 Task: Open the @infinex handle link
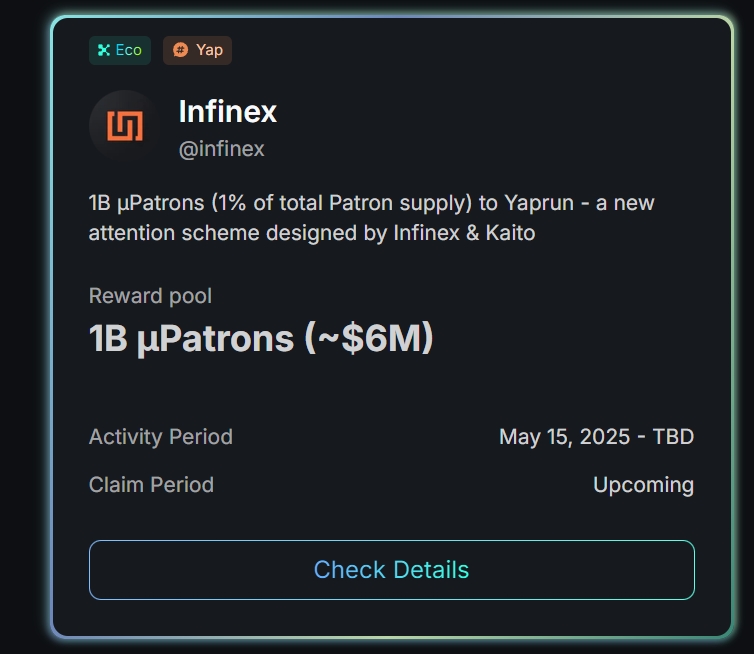(221, 149)
